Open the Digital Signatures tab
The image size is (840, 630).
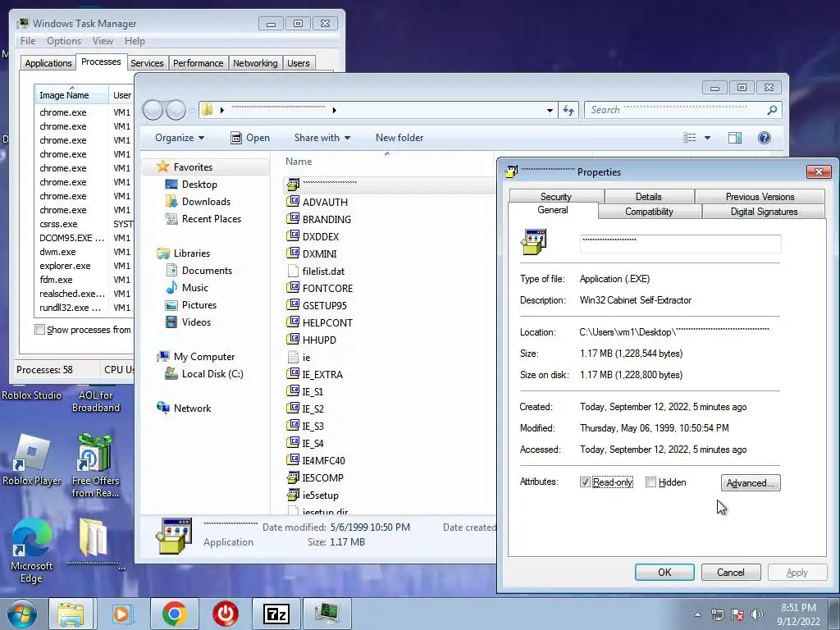click(x=764, y=212)
